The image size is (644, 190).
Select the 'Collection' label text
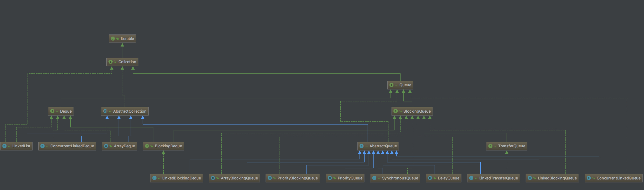(127, 62)
